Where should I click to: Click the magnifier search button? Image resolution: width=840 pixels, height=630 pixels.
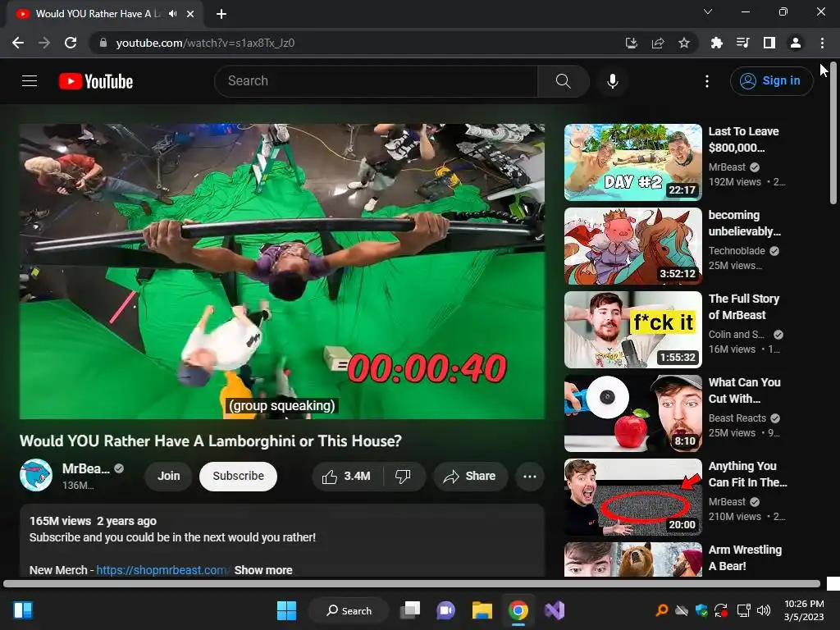(563, 81)
